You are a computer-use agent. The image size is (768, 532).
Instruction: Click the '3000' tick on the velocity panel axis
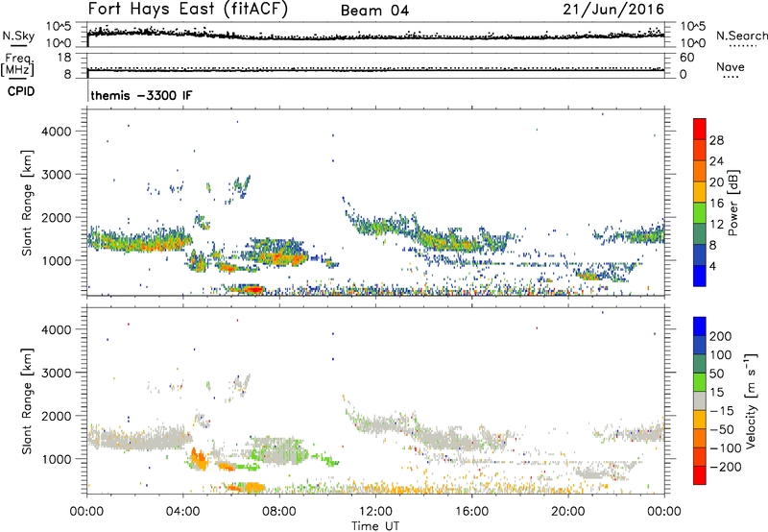56,373
